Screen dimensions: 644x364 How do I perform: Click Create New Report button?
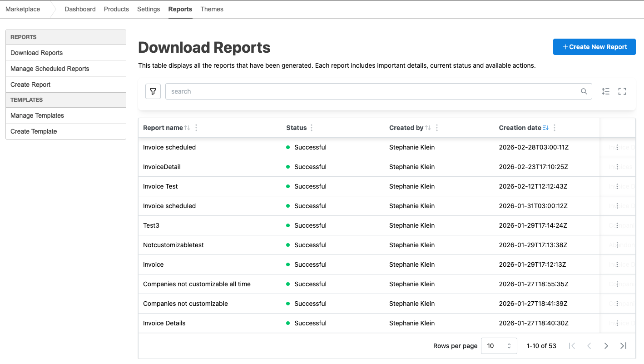[594, 47]
